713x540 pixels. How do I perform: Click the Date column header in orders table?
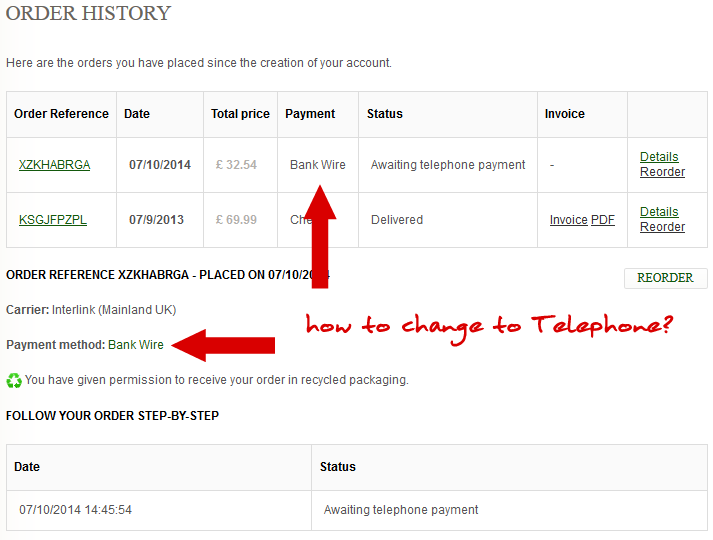[137, 114]
